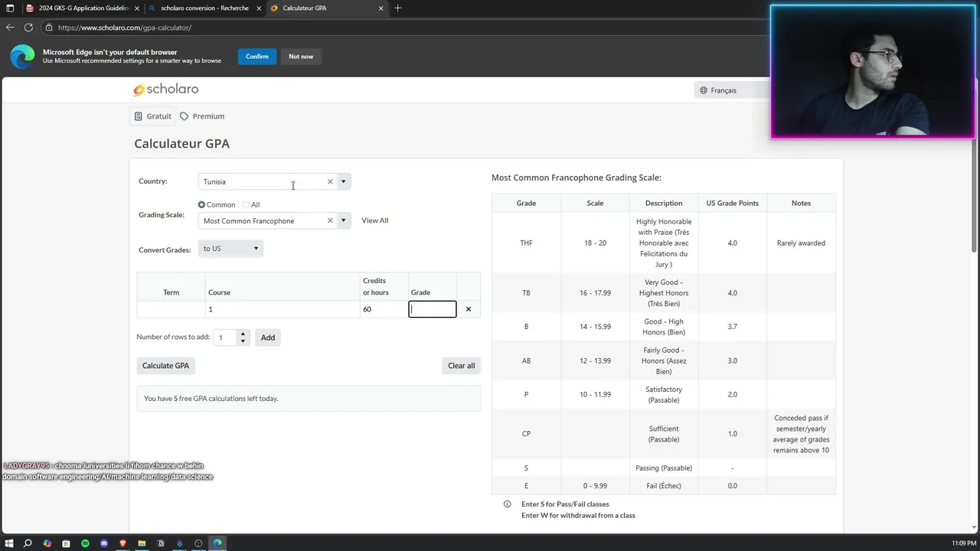Open the tab actions menu icon

[10, 8]
